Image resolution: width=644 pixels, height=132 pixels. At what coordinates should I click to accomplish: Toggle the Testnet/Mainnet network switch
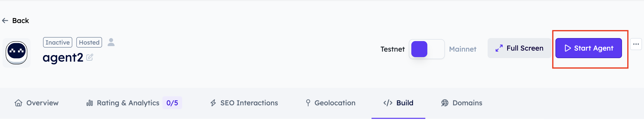tap(427, 49)
